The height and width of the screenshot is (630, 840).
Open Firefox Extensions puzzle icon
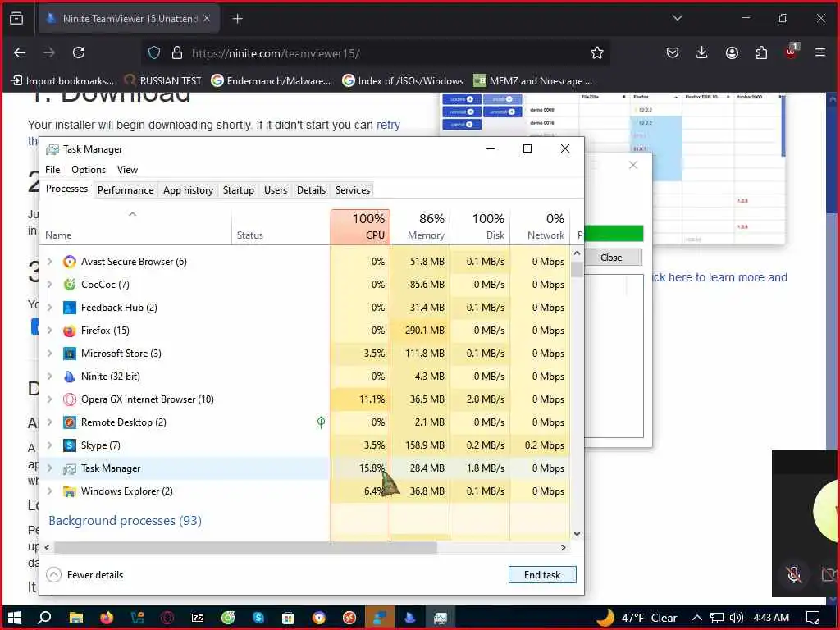[761, 52]
